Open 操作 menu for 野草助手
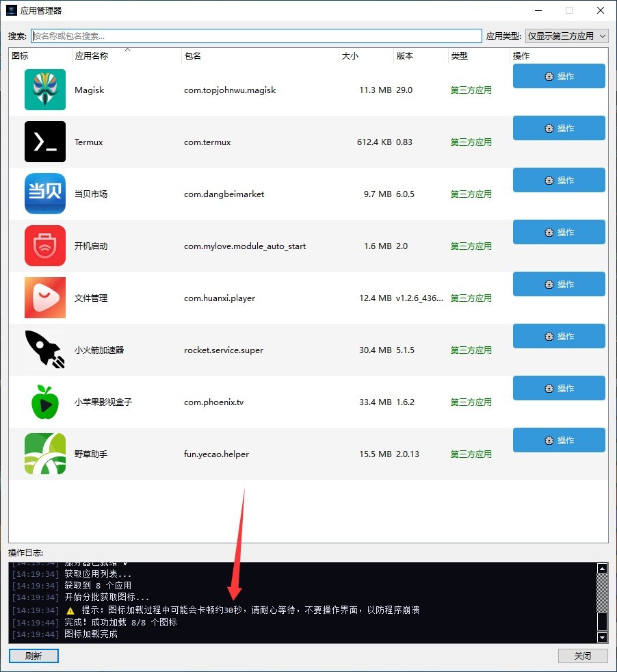The width and height of the screenshot is (617, 672). (x=559, y=440)
